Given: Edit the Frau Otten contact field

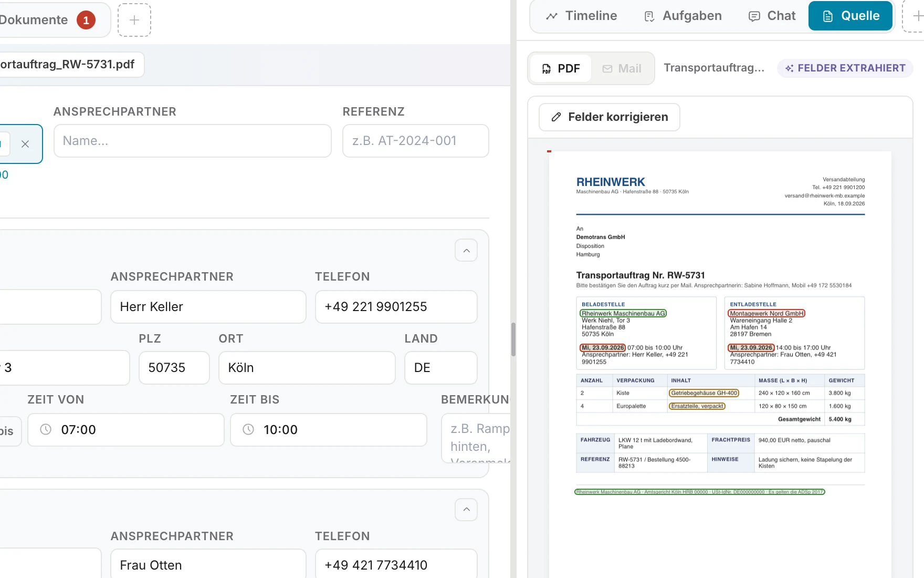Looking at the screenshot, I should point(208,564).
